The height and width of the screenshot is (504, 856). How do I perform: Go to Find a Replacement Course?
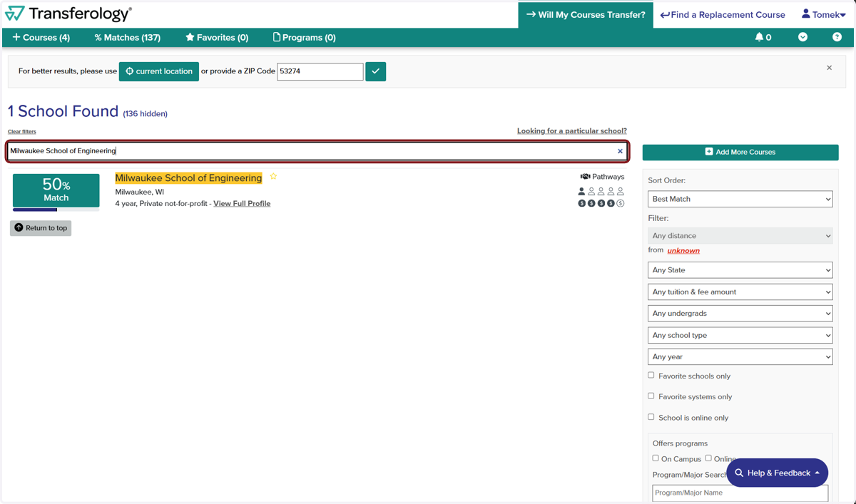tap(723, 14)
